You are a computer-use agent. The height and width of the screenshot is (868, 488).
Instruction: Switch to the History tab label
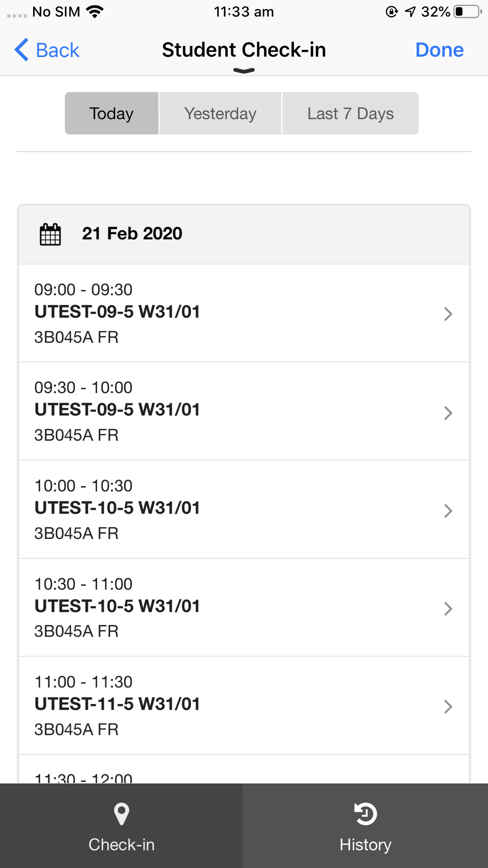pyautogui.click(x=366, y=845)
